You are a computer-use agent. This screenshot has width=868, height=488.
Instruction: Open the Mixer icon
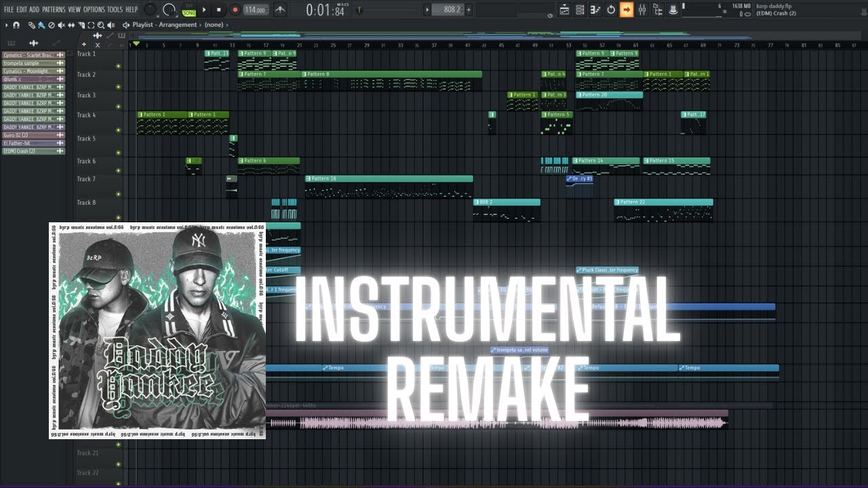click(642, 9)
